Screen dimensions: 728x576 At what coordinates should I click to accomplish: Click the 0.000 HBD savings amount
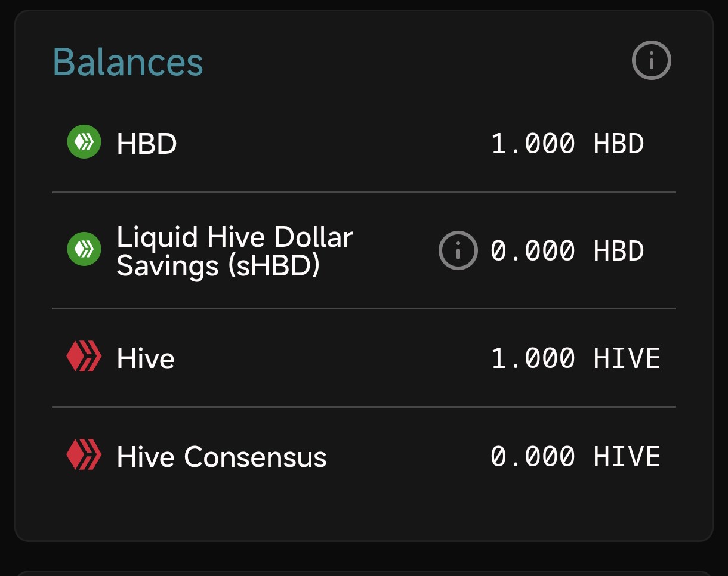pyautogui.click(x=567, y=251)
